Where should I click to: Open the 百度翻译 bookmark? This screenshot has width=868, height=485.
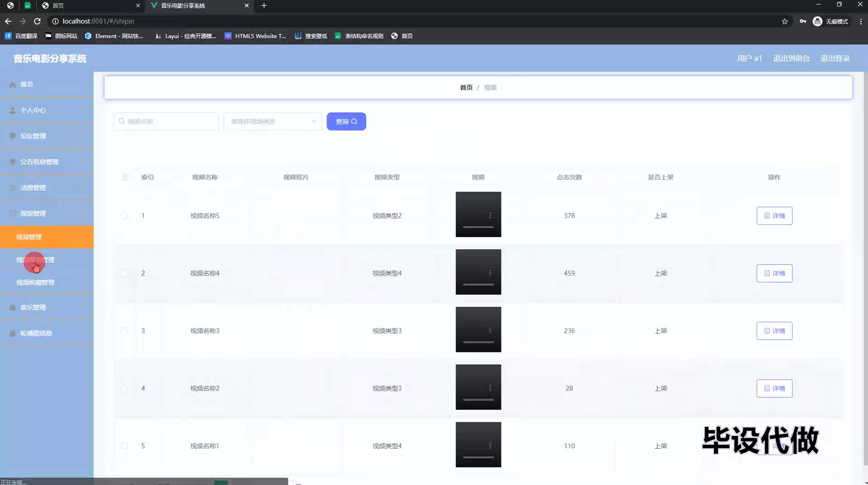21,36
